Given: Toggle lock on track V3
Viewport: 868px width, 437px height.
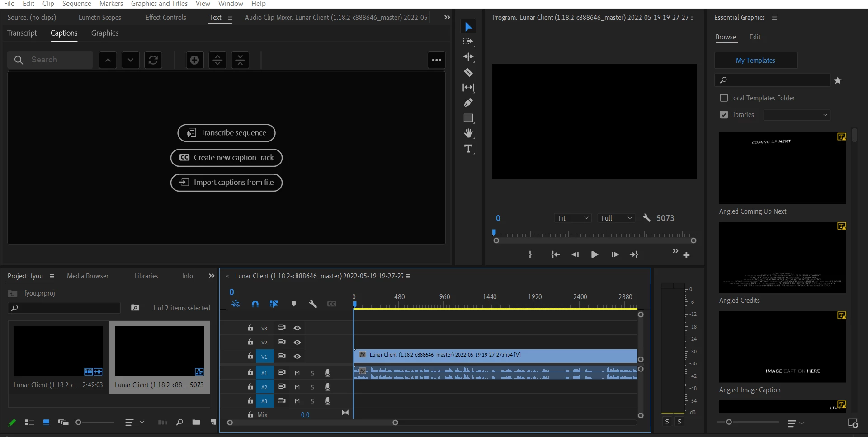Looking at the screenshot, I should [x=250, y=328].
